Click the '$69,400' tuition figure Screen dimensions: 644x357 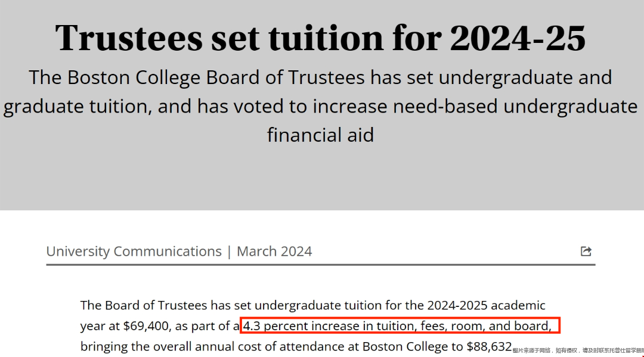[x=146, y=326]
